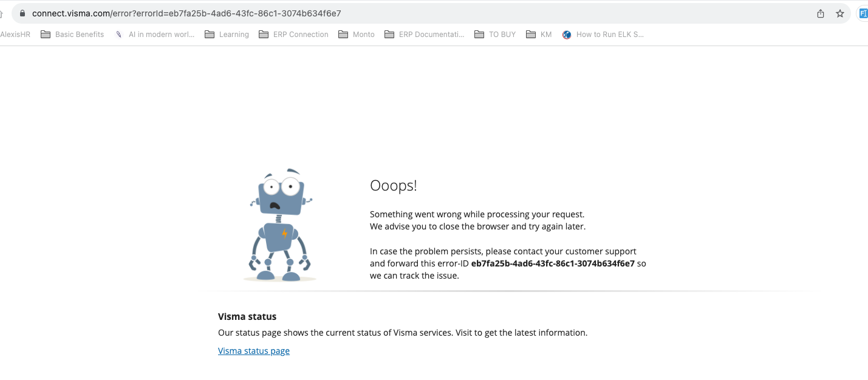Select the AlexisHR bookmark

pyautogui.click(x=15, y=34)
